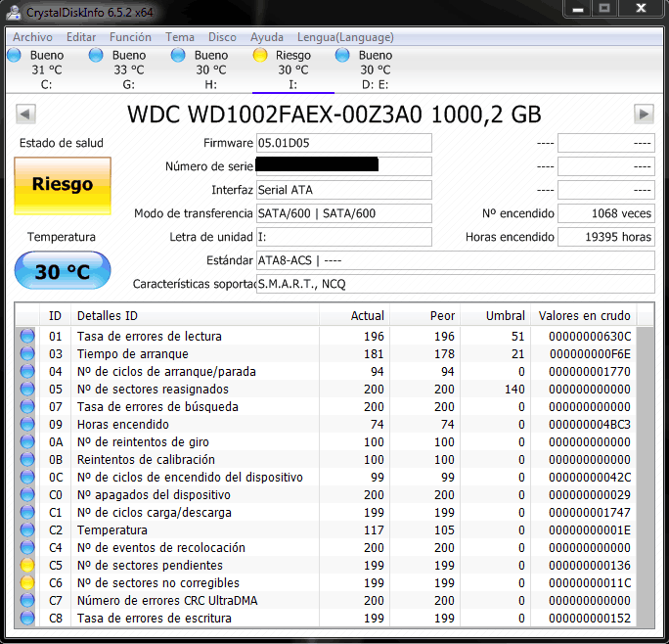Select the 'Nº de sectores reasignados' row text
669x644 pixels.
point(153,390)
